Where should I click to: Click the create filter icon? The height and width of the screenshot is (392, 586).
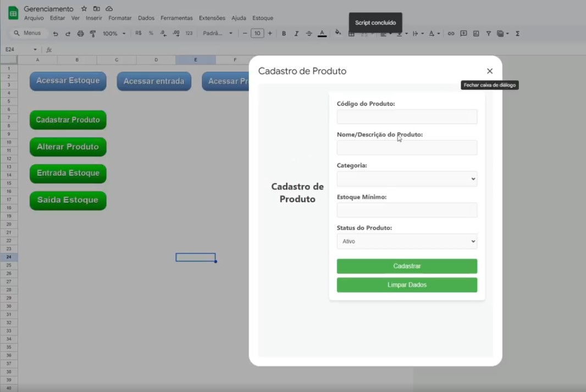point(489,33)
